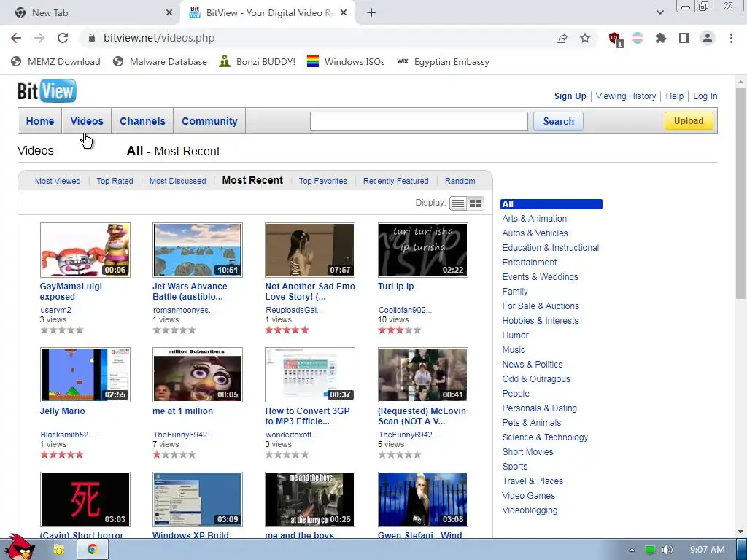747x560 pixels.
Task: Click the star rating under Turi Ip Ip
Action: [400, 330]
